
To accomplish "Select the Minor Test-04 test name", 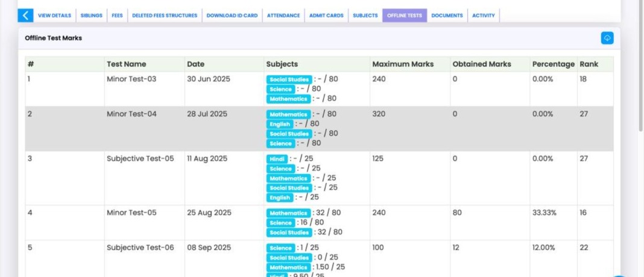I will click(131, 114).
